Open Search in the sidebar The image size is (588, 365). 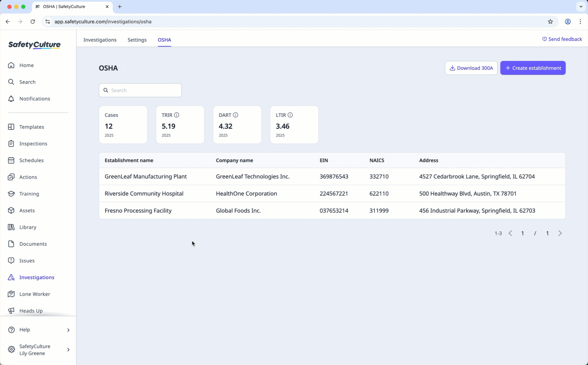tap(22, 82)
